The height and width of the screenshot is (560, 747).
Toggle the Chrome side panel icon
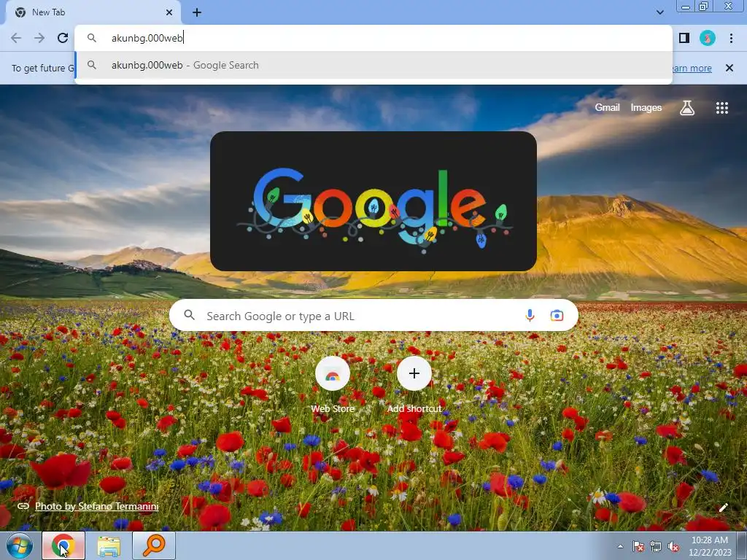click(684, 38)
